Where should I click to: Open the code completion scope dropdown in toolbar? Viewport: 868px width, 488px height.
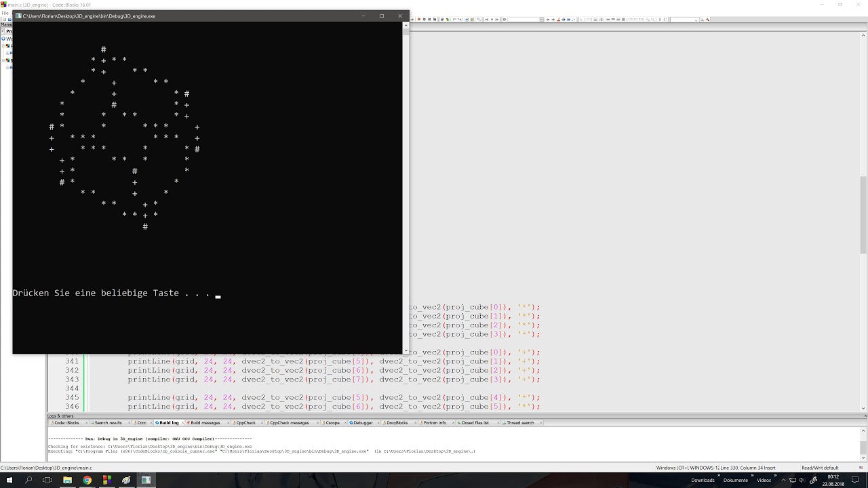(x=526, y=20)
